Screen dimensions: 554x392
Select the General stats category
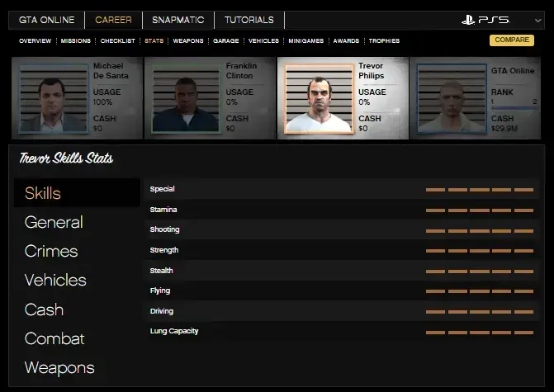coord(54,222)
